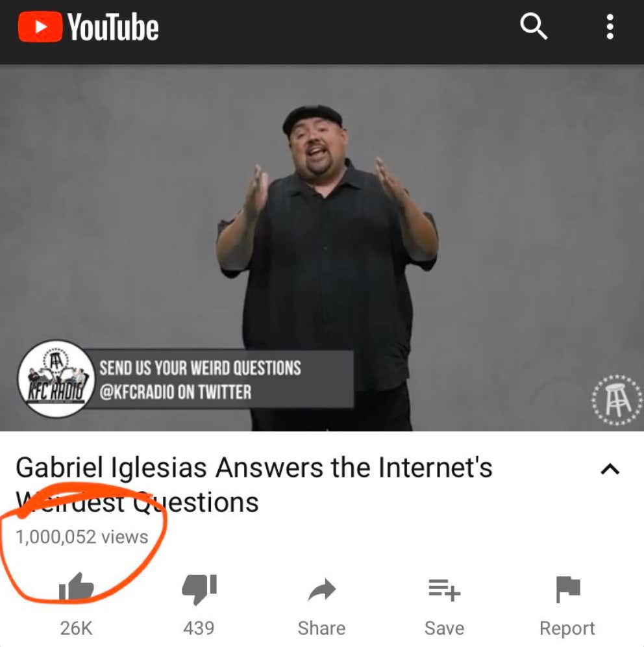Click the Share arrow icon
The width and height of the screenshot is (644, 647).
click(322, 589)
